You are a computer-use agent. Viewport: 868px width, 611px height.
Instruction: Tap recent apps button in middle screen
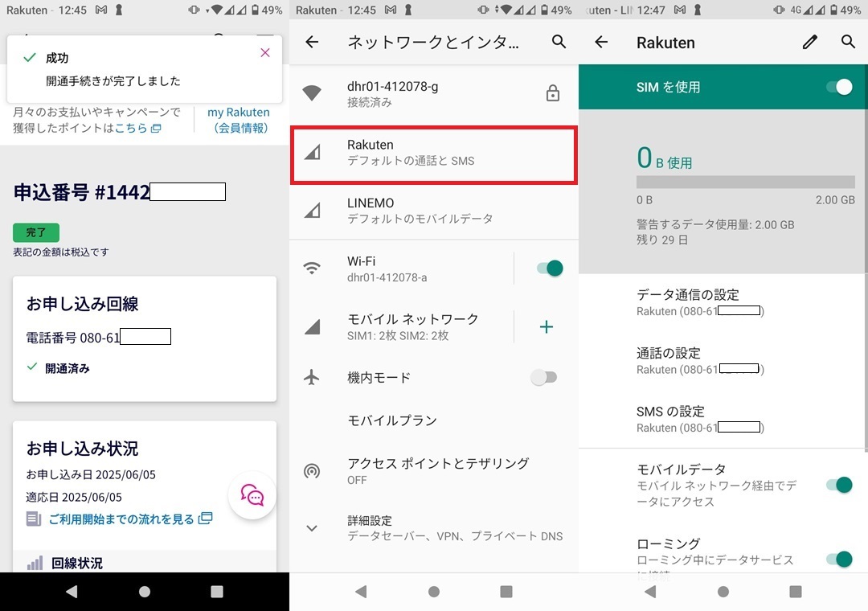click(x=506, y=592)
